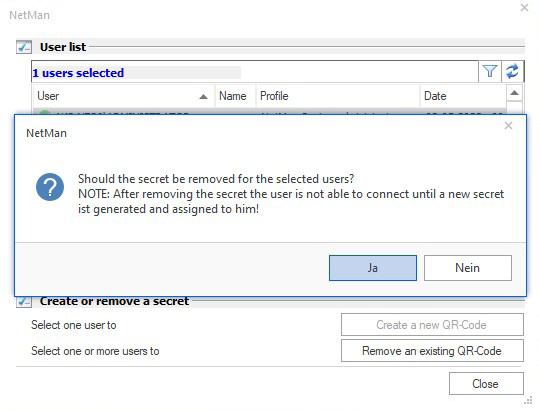The width and height of the screenshot is (539, 411).
Task: Decline secret removal with Nein
Action: (468, 268)
